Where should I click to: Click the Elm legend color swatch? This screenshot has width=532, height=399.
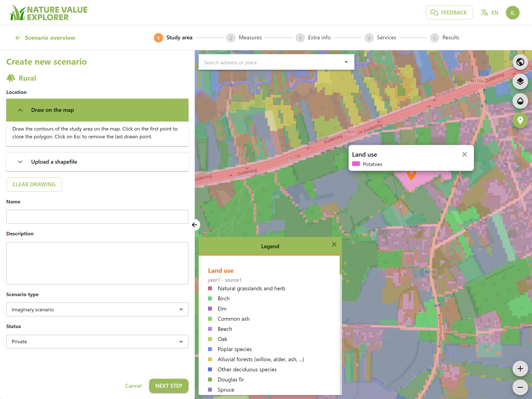(210, 309)
